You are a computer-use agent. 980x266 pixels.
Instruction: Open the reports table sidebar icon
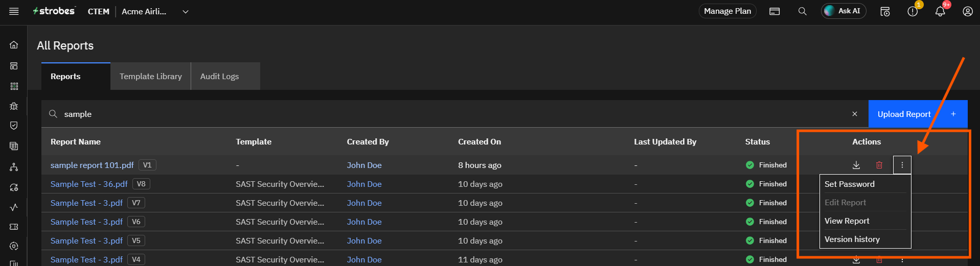pyautogui.click(x=14, y=146)
